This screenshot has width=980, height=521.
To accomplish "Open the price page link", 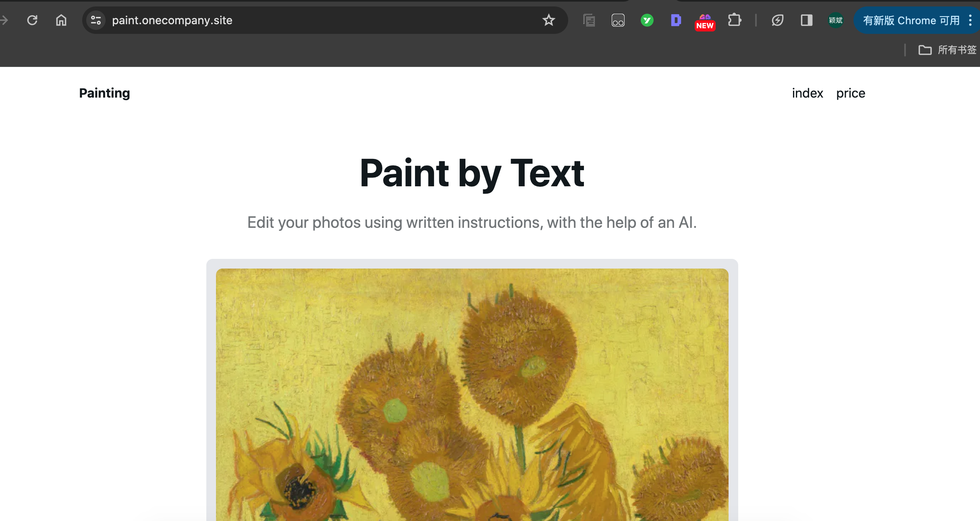I will tap(850, 93).
